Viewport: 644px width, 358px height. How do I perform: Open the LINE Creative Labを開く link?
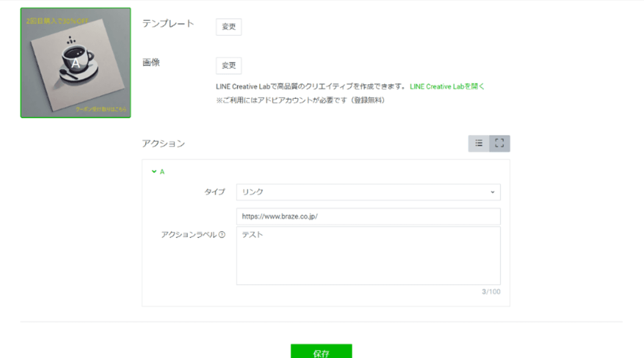coord(447,87)
